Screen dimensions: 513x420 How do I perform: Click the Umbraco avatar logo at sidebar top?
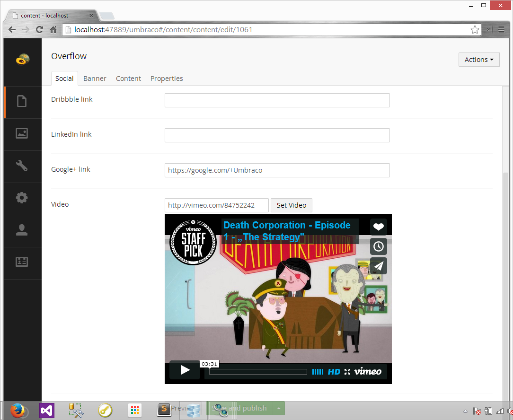coord(23,59)
